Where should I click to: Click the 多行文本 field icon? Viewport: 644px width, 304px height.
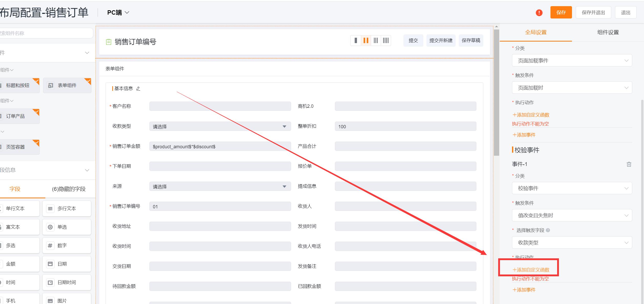click(x=50, y=209)
